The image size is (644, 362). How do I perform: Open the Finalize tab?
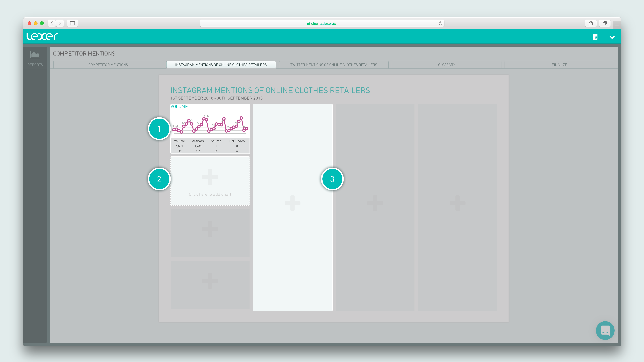(x=559, y=65)
